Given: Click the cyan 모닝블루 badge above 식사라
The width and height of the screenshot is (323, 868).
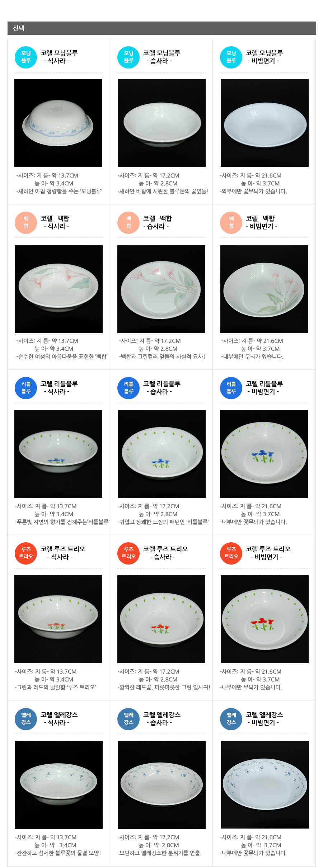Looking at the screenshot, I should tap(26, 57).
